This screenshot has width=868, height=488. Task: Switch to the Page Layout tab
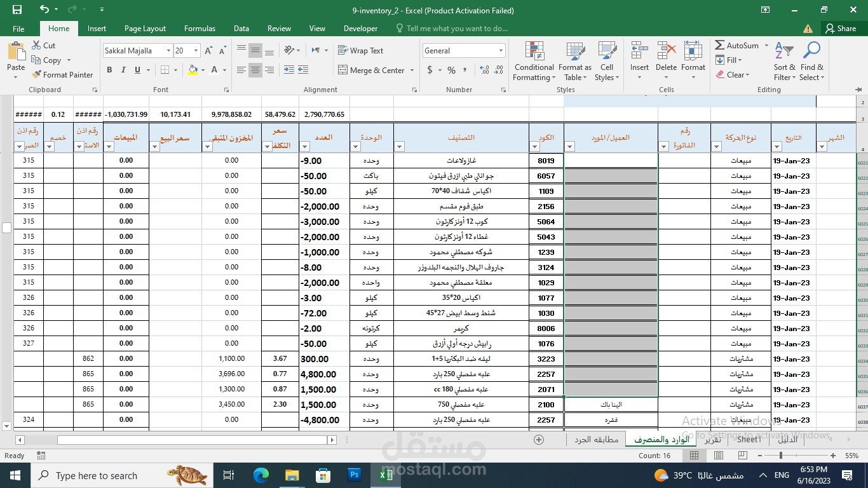[145, 29]
